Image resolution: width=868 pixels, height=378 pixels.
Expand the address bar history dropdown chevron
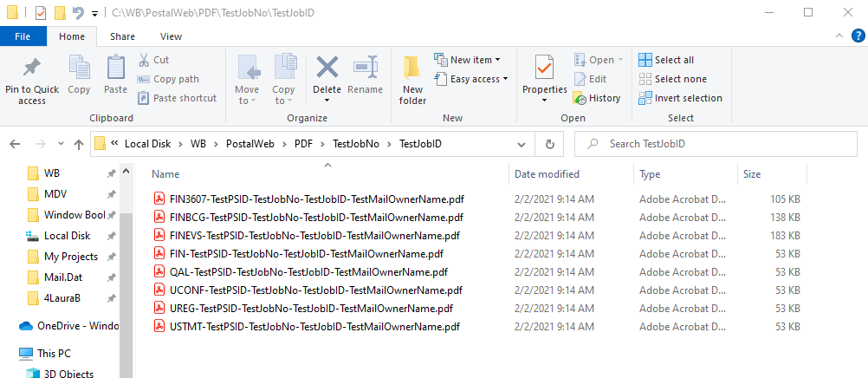coord(521,144)
